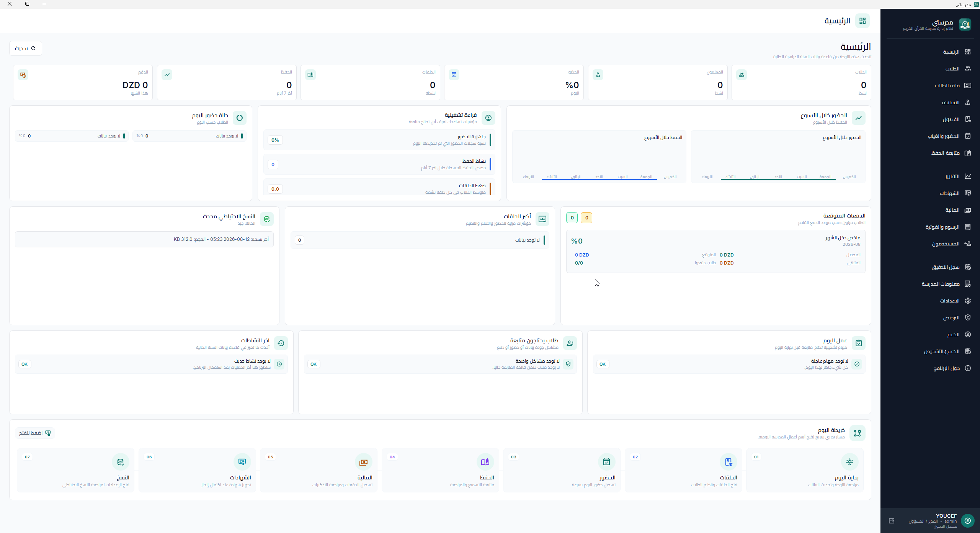This screenshot has height=533, width=980.
Task: Open the المالية step card icon
Action: [363, 462]
